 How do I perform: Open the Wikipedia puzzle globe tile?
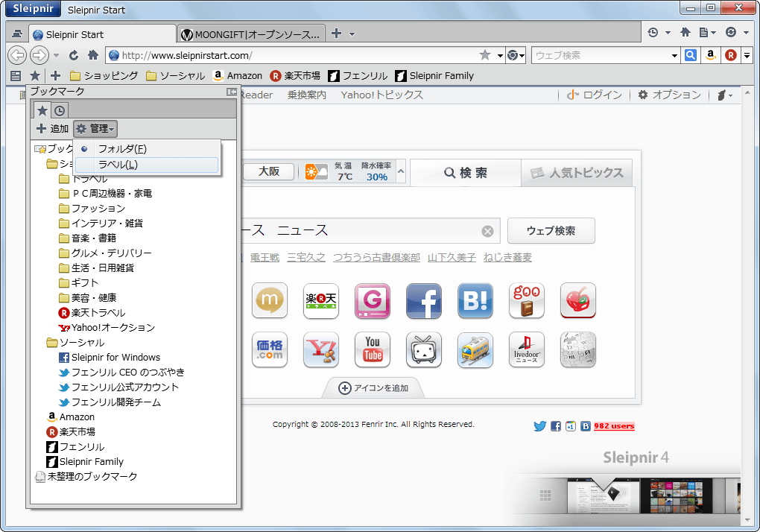[577, 349]
